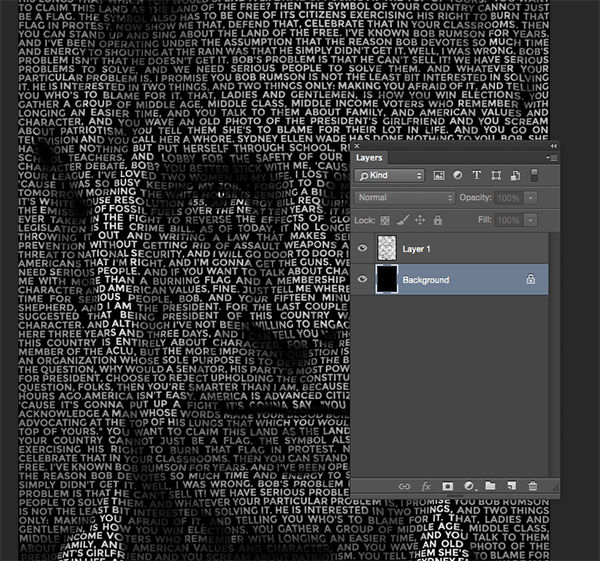Open the Layers panel flyout menu
This screenshot has height=561, width=600.
[x=551, y=157]
